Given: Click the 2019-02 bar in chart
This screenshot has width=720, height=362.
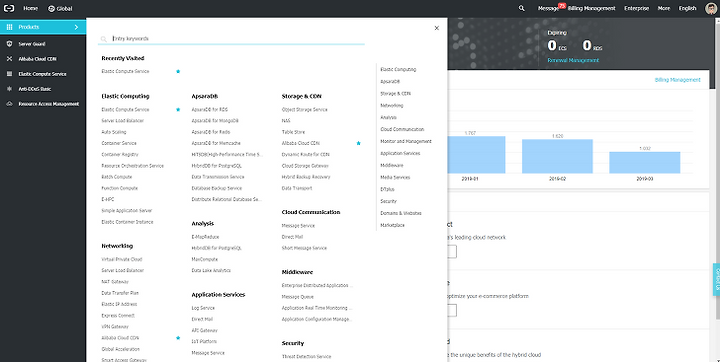Looking at the screenshot, I should 557,156.
